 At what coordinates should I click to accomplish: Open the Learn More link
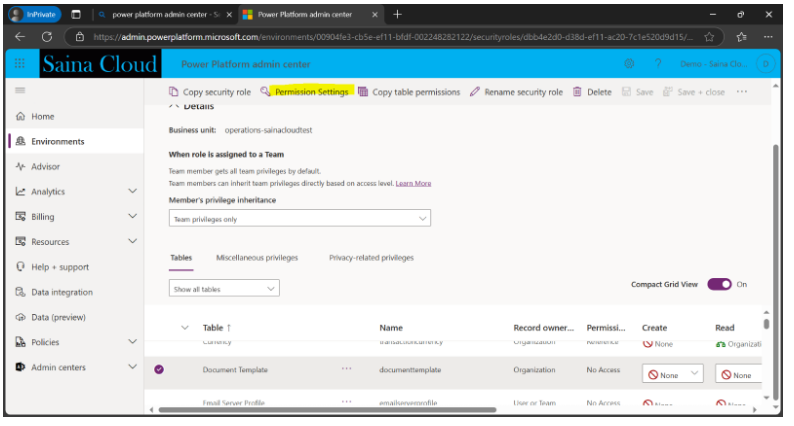(413, 183)
